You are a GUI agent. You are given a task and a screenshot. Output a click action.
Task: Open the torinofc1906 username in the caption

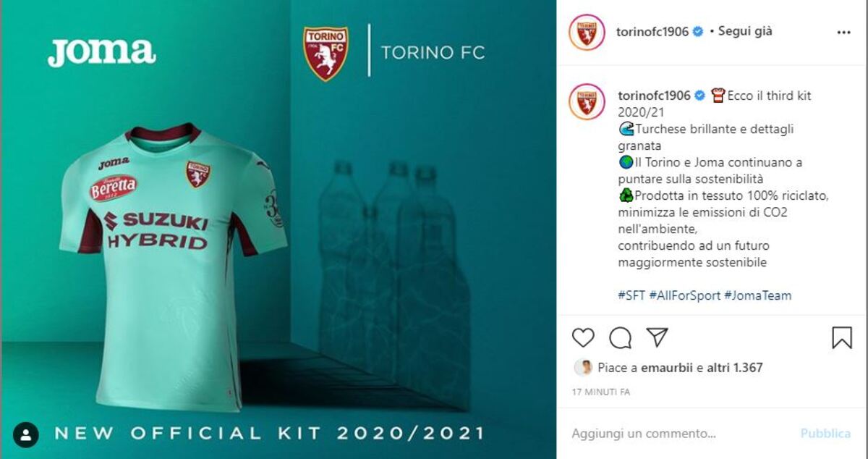655,96
